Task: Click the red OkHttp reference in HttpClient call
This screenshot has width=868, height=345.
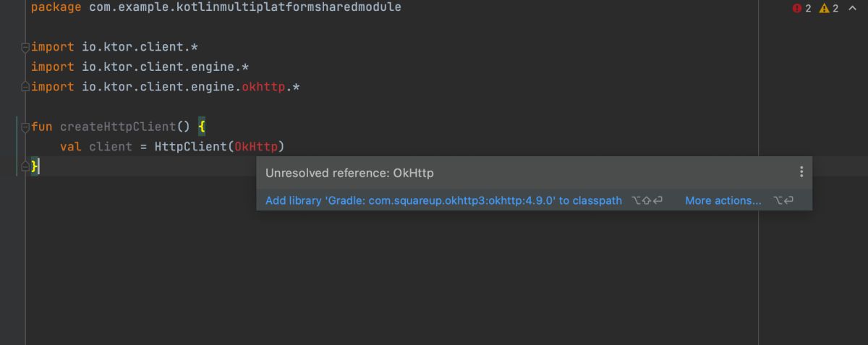Action: pyautogui.click(x=256, y=147)
